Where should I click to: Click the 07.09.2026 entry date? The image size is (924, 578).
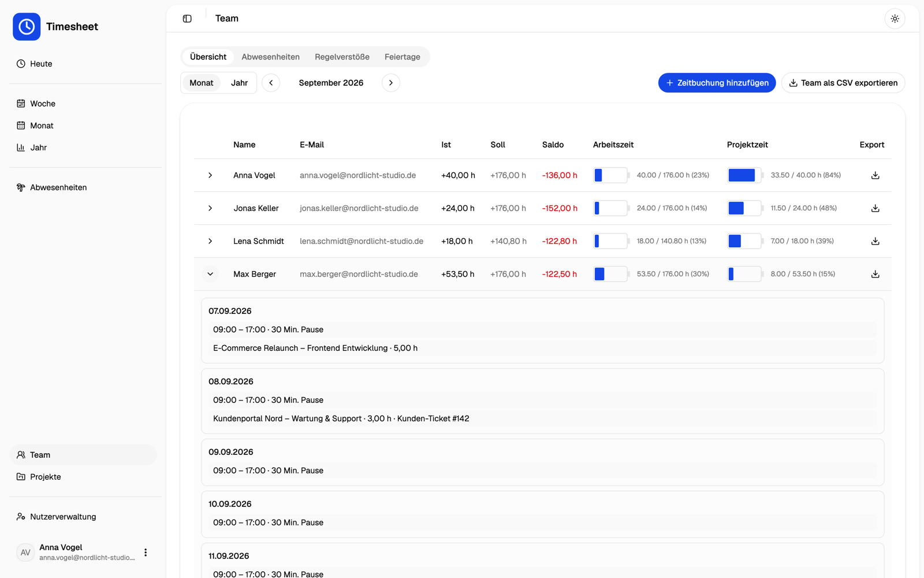coord(230,311)
